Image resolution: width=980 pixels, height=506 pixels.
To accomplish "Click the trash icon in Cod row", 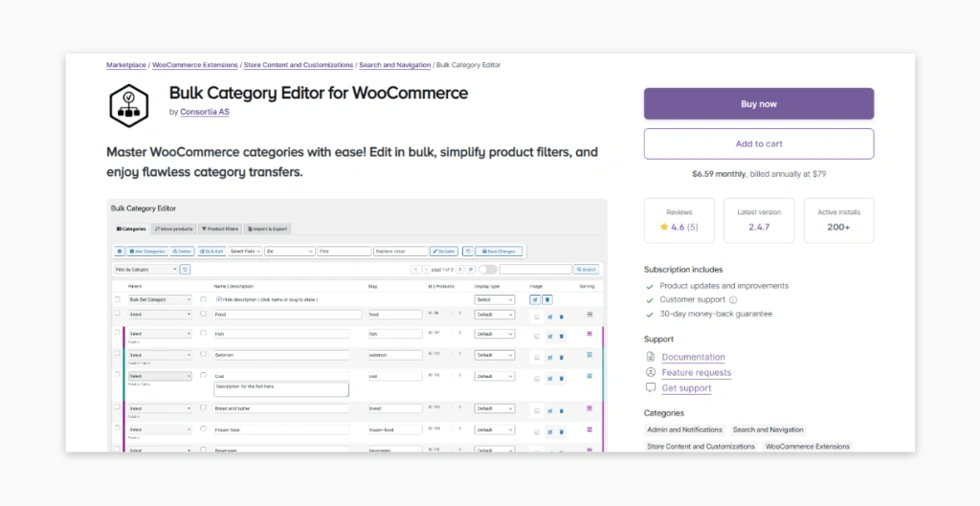I will point(561,379).
